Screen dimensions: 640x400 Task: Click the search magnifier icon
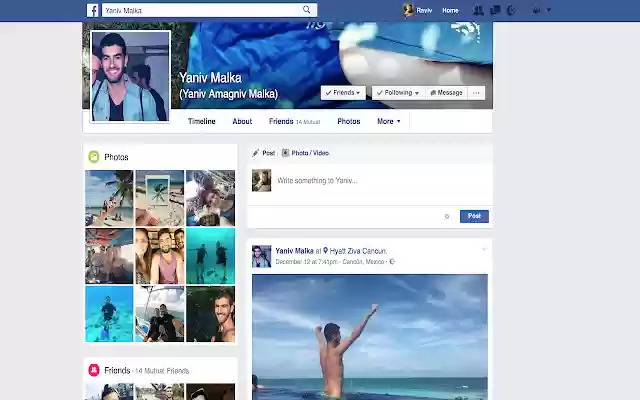tap(307, 10)
